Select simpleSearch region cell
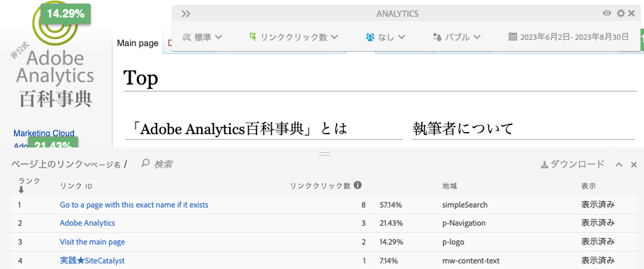The height and width of the screenshot is (269, 644). [464, 205]
